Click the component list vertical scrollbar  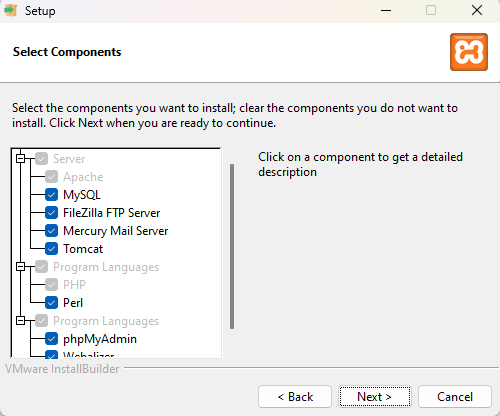click(x=232, y=246)
